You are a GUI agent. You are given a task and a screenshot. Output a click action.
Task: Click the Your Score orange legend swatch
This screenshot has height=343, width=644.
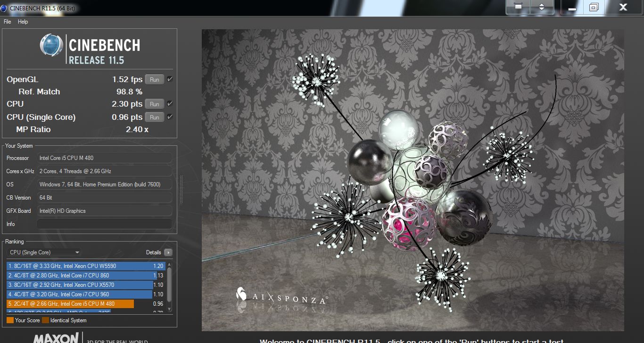(x=10, y=320)
